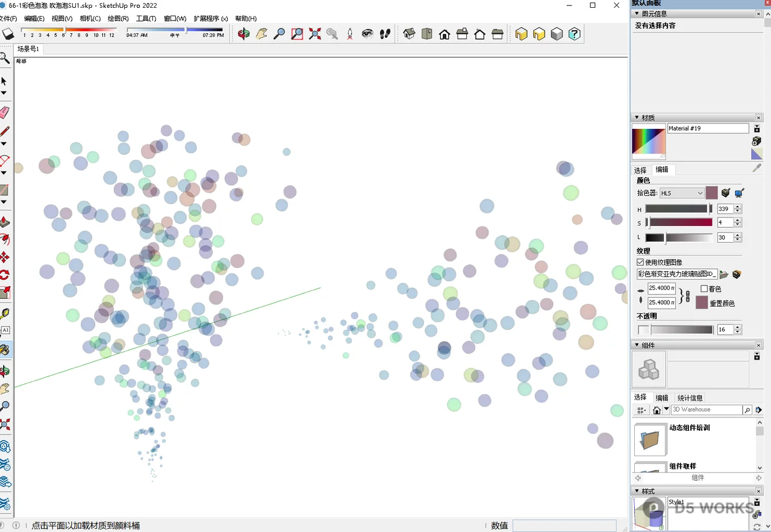The height and width of the screenshot is (532, 771).
Task: Select the Paint Bucket tool
Action: pyautogui.click(x=5, y=349)
